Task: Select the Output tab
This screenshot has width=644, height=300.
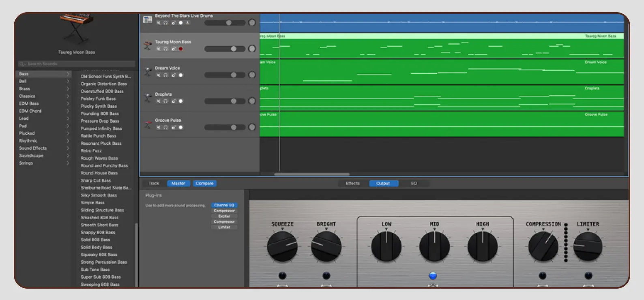Action: [x=383, y=183]
